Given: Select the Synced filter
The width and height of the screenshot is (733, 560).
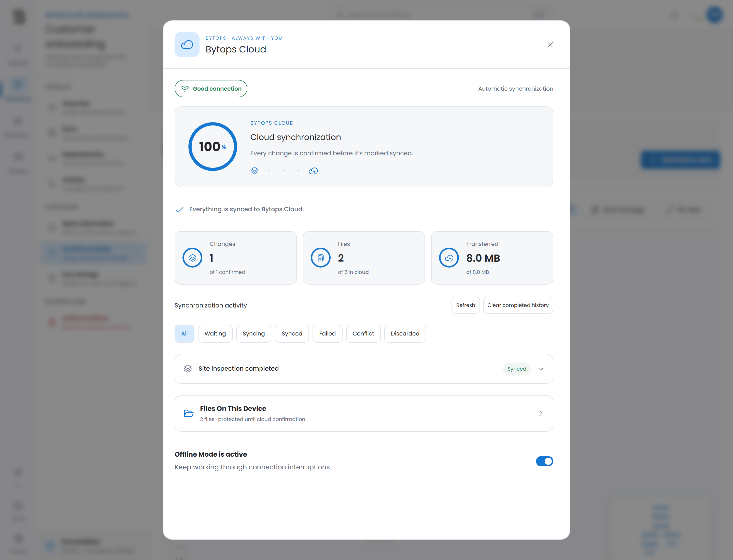Looking at the screenshot, I should click(292, 333).
